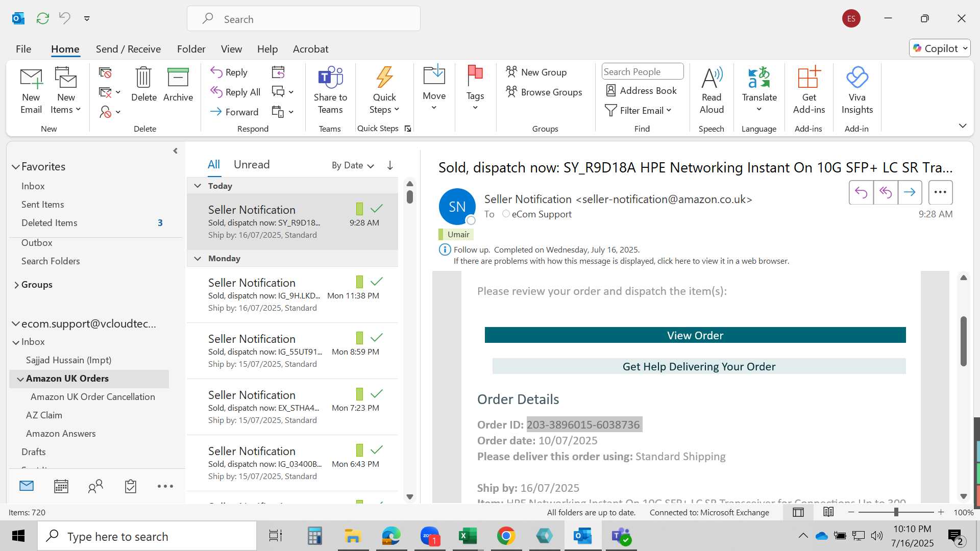Open the Filter Email dropdown

(638, 110)
